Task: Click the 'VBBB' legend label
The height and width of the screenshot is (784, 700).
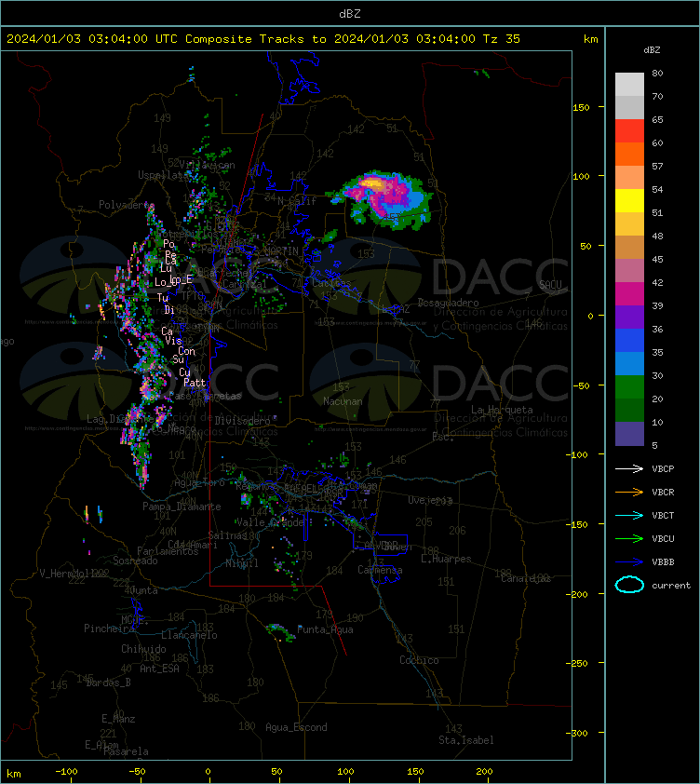Action: (663, 562)
